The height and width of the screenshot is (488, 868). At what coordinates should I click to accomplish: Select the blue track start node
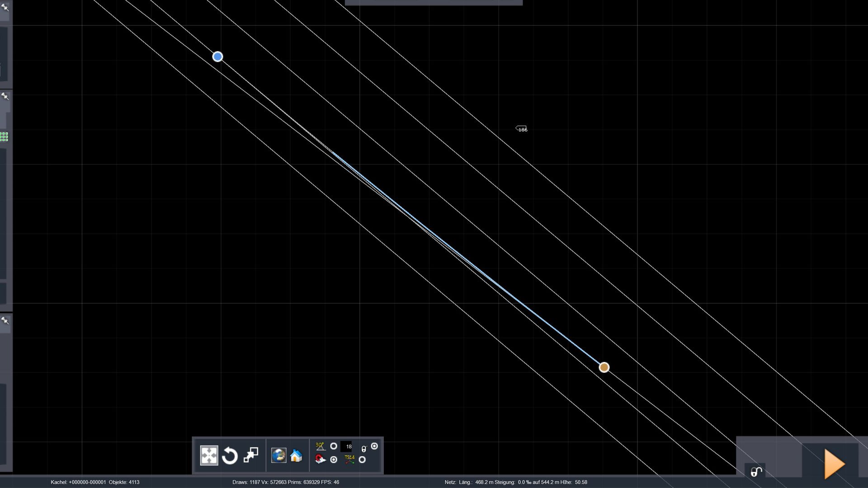(217, 56)
